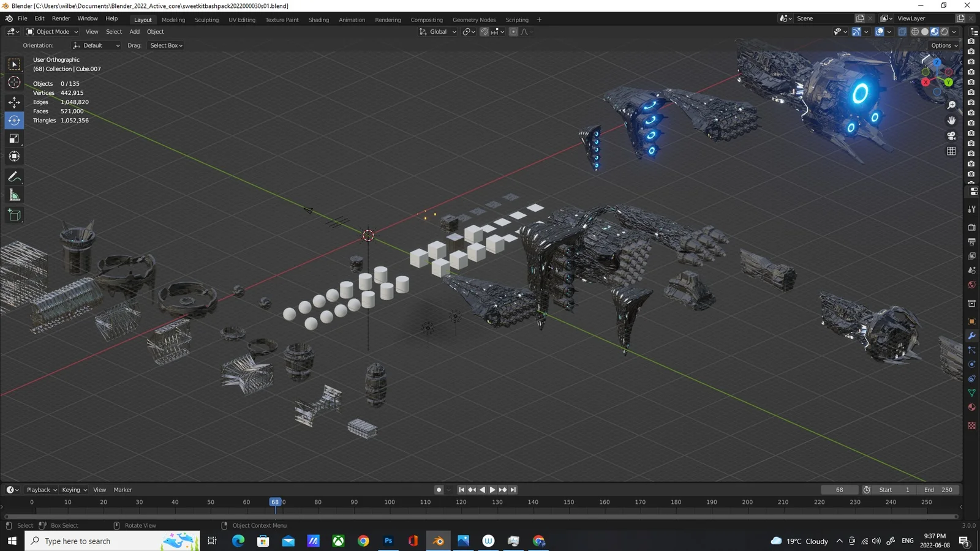Switch to the Shading workspace tab
Viewport: 980px width, 551px height.
point(318,20)
